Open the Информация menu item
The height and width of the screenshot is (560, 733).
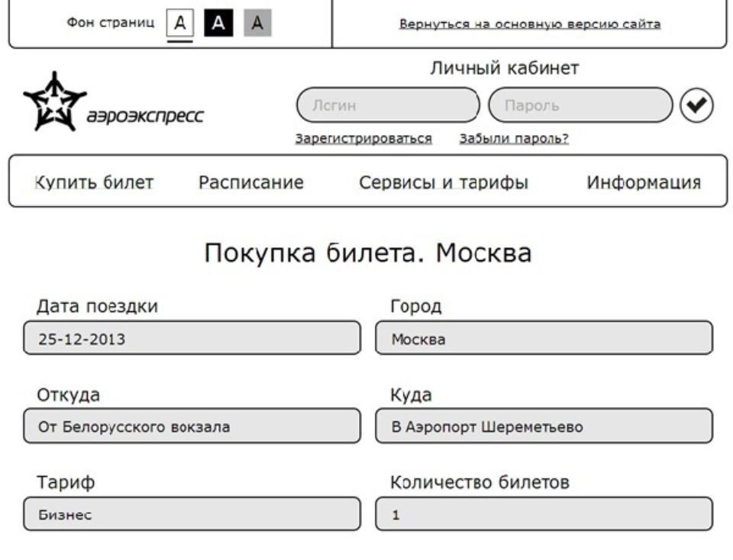pos(644,182)
